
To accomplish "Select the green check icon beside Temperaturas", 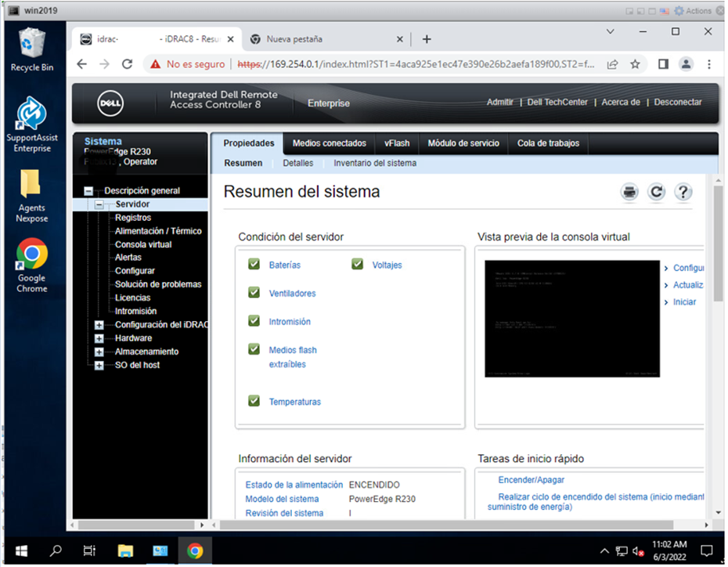I will click(x=254, y=401).
